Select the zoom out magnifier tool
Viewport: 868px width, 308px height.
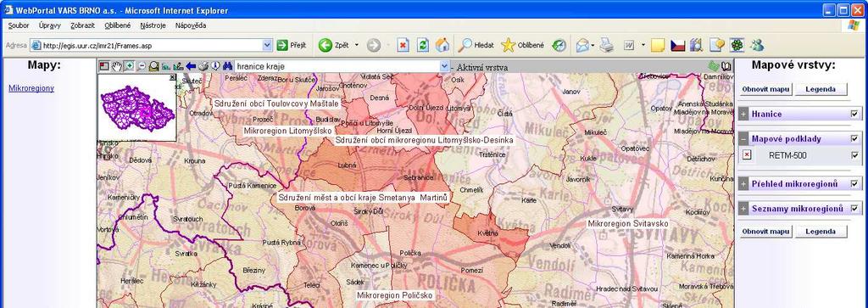tap(142, 66)
